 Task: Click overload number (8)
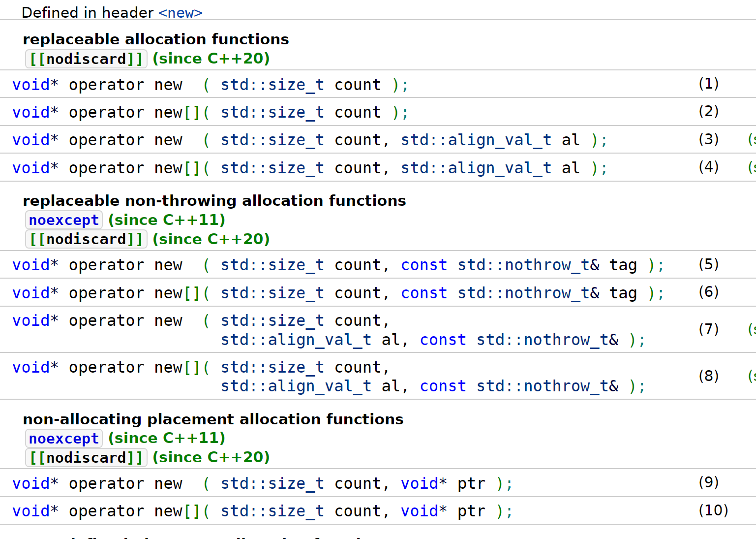[709, 376]
